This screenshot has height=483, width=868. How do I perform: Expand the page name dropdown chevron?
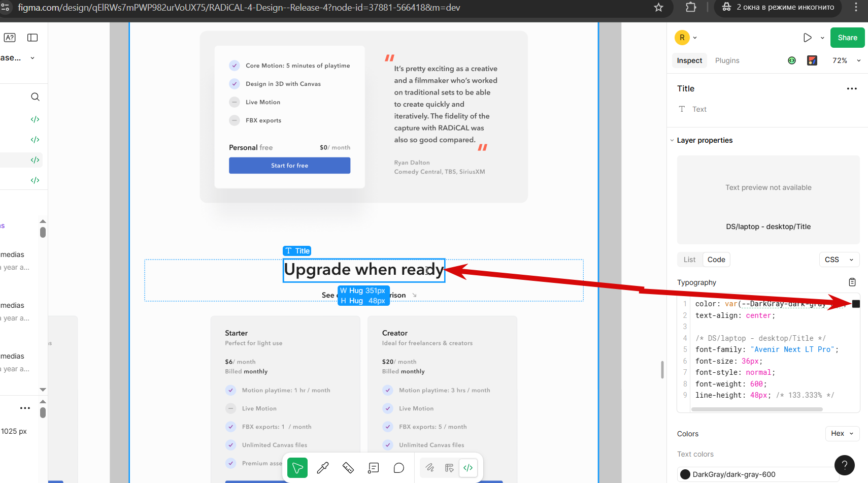coord(32,58)
